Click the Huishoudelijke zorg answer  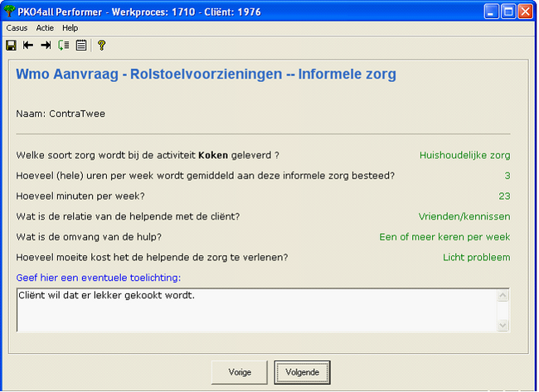464,155
